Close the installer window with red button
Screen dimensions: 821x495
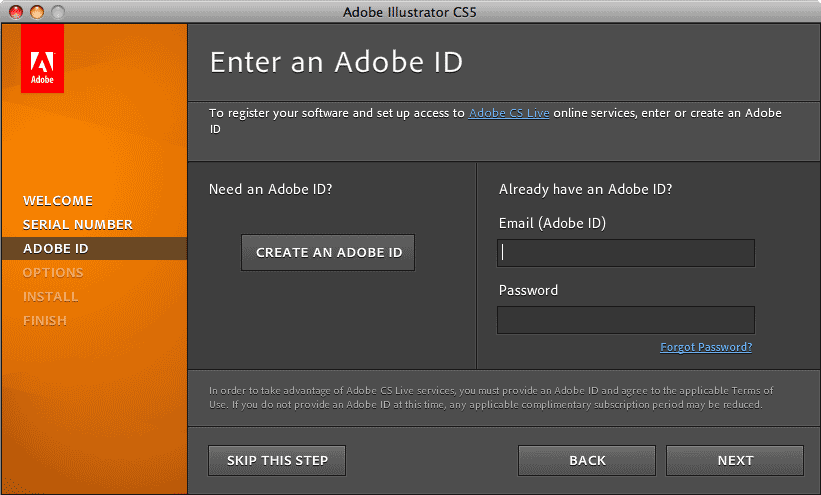(x=16, y=12)
